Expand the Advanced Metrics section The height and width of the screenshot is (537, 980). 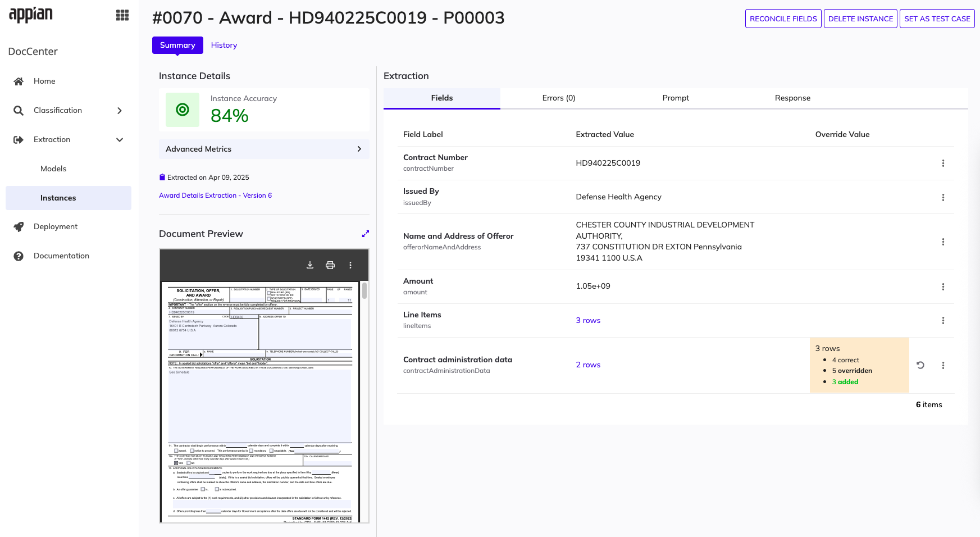tap(264, 149)
